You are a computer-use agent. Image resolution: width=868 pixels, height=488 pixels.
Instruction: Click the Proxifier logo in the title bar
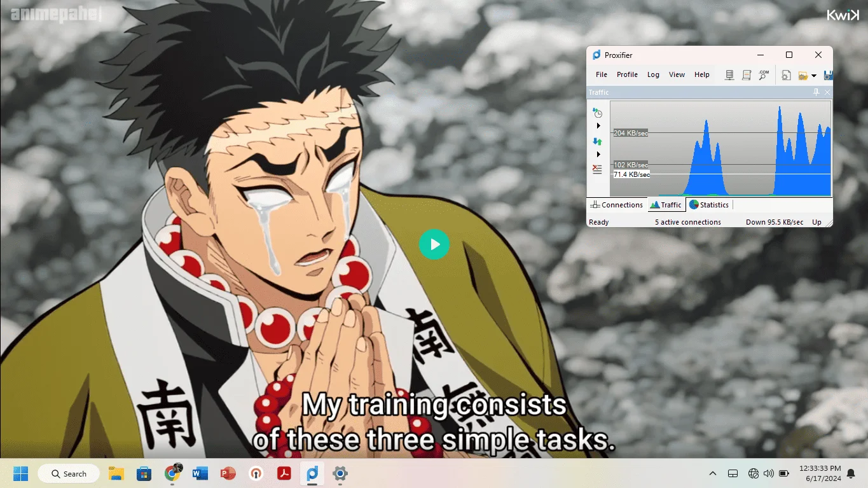point(596,55)
